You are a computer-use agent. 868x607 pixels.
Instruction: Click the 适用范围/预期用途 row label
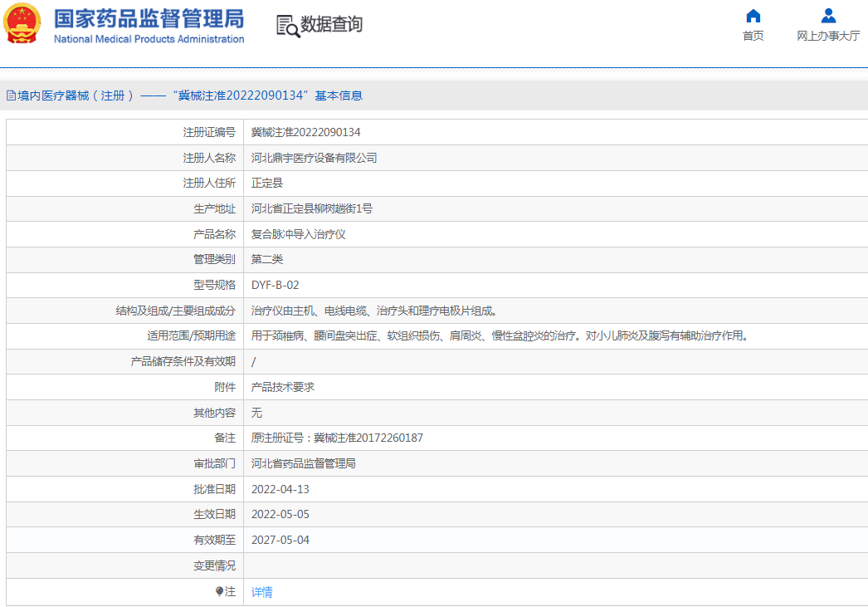[192, 335]
